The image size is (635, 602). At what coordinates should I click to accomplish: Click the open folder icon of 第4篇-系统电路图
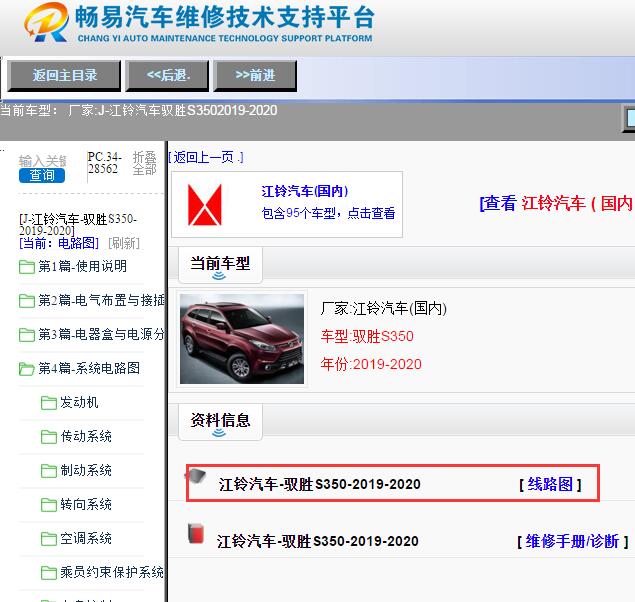coord(27,369)
